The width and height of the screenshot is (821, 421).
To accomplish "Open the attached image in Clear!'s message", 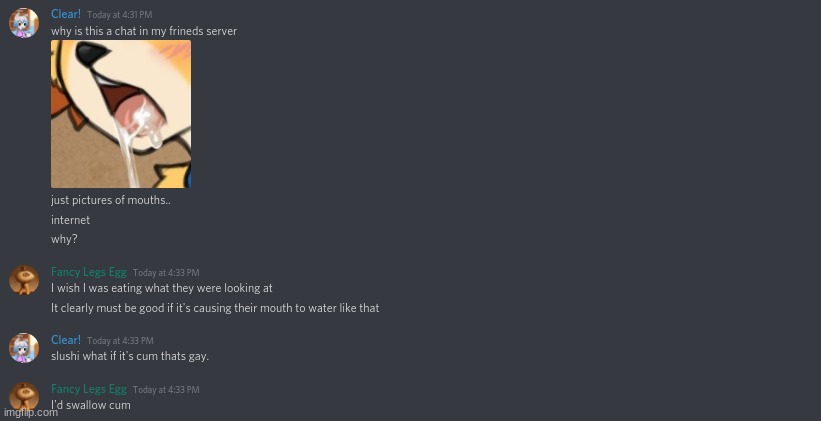I will click(x=121, y=114).
